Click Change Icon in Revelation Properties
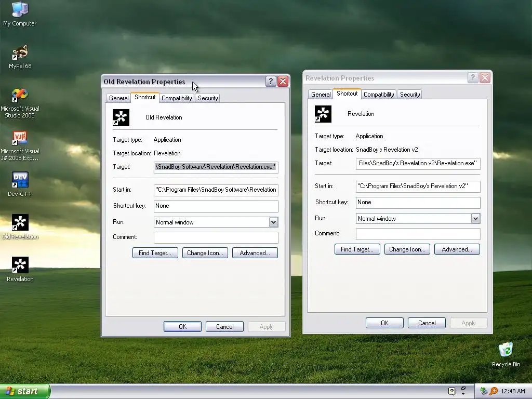Image resolution: width=532 pixels, height=399 pixels. (x=407, y=249)
